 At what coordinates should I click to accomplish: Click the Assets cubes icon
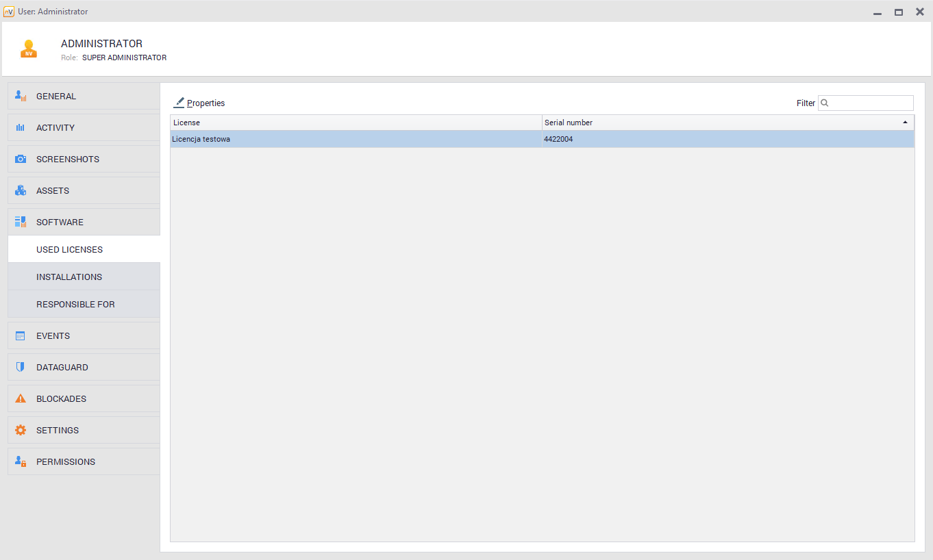21,191
